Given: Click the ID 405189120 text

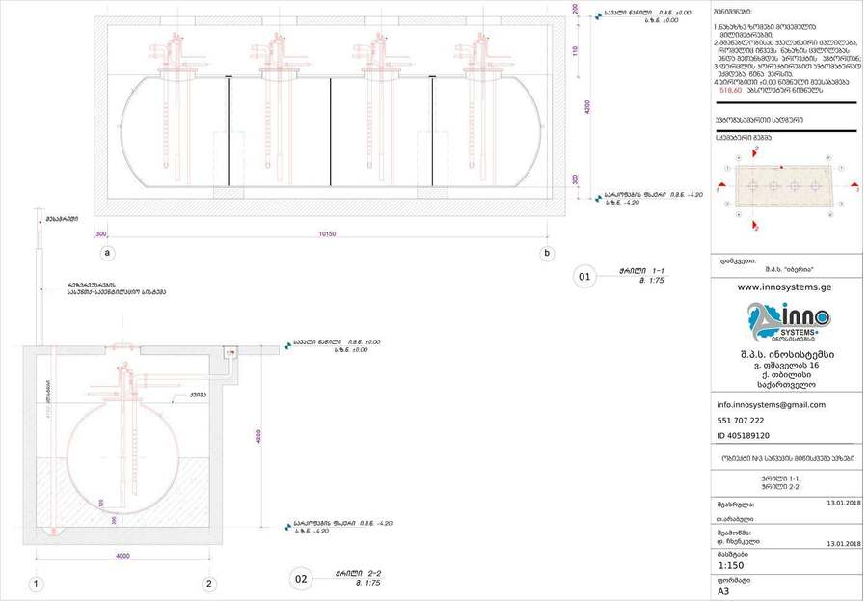Looking at the screenshot, I should [743, 436].
